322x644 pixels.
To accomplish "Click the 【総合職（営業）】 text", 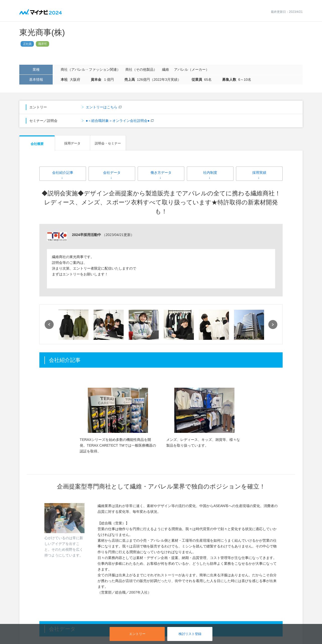I will click(113, 523).
